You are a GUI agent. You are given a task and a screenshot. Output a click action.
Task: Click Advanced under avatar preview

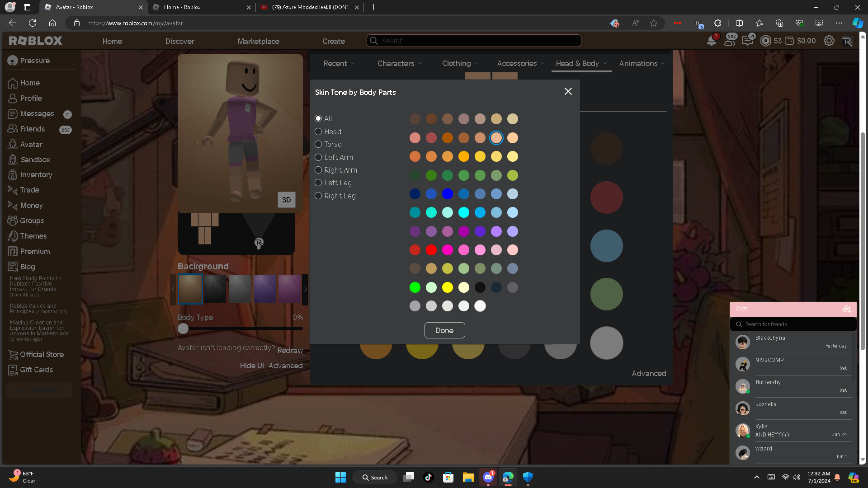pos(286,366)
